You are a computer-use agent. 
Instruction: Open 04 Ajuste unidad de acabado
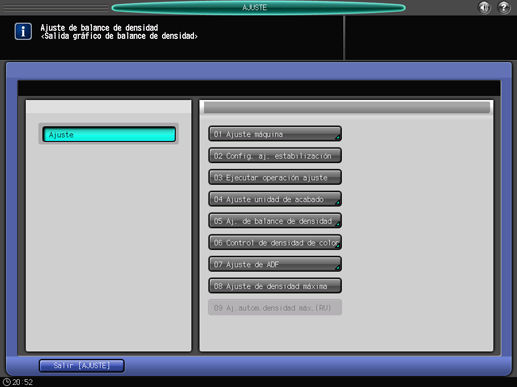pos(275,199)
